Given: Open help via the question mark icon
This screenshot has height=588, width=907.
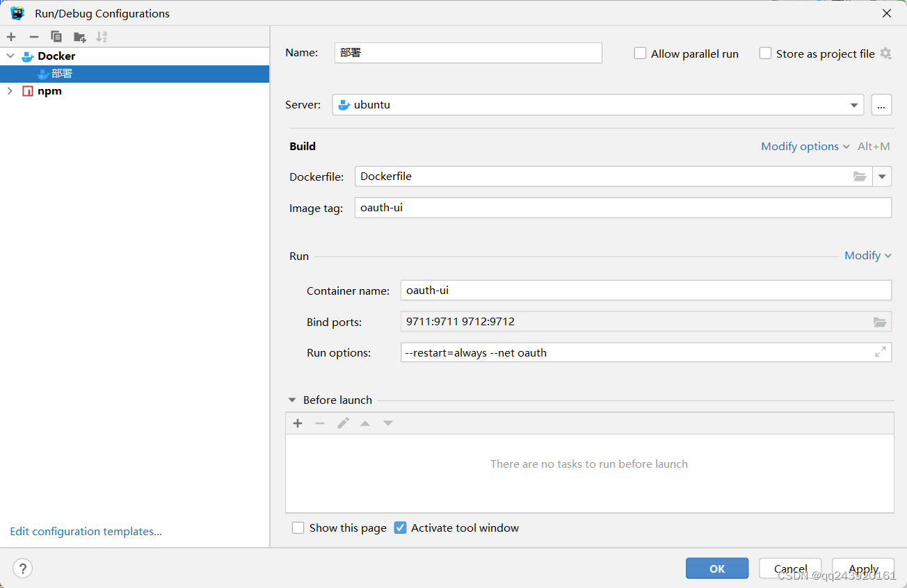Looking at the screenshot, I should click(x=22, y=568).
